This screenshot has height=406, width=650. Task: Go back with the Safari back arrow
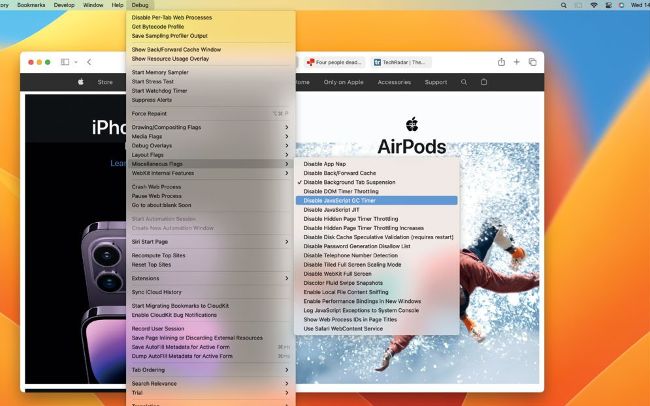pyautogui.click(x=89, y=62)
